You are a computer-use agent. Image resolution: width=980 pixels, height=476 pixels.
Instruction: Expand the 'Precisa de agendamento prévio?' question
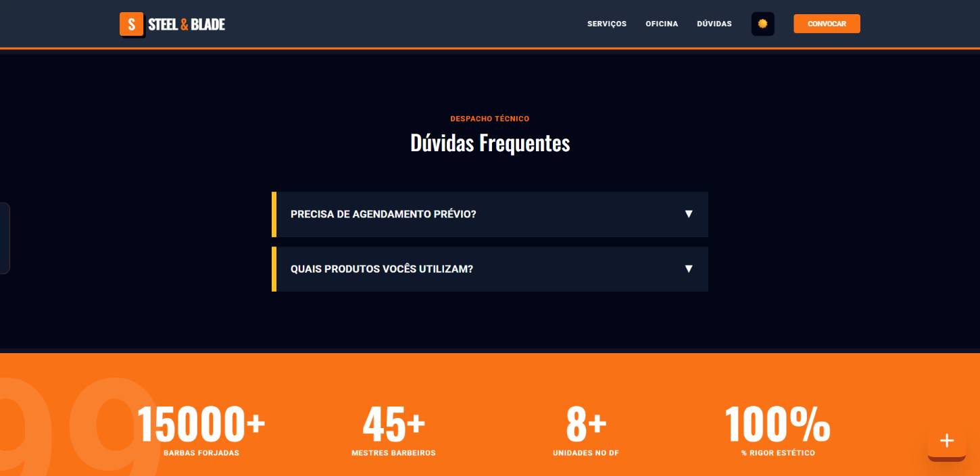coord(383,214)
